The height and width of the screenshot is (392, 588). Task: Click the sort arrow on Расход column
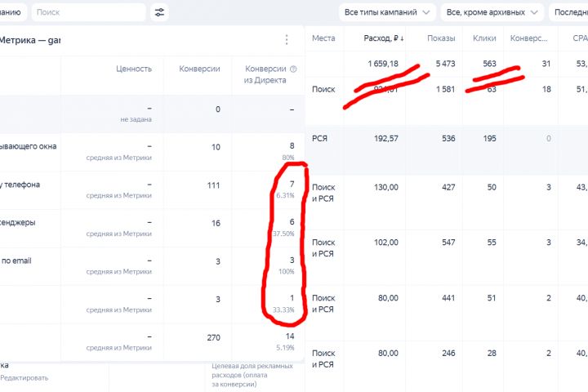(x=402, y=38)
